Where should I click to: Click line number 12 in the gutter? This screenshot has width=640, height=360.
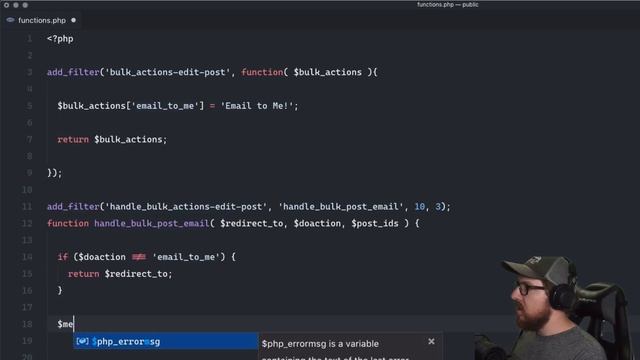pos(27,223)
